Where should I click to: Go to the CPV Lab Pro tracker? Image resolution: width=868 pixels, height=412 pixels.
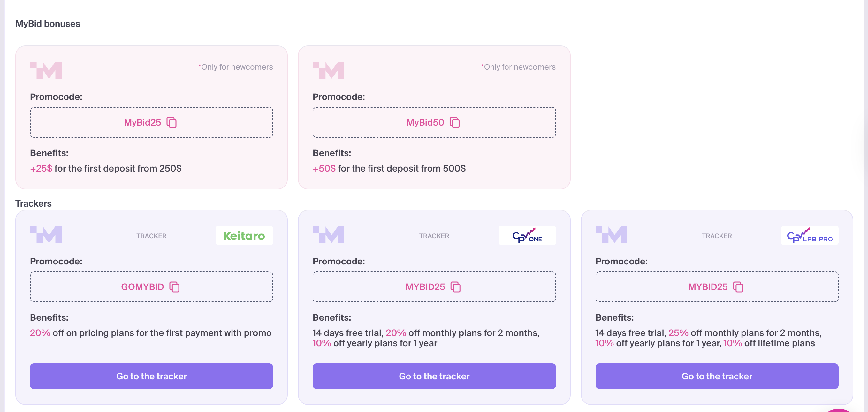pyautogui.click(x=717, y=376)
